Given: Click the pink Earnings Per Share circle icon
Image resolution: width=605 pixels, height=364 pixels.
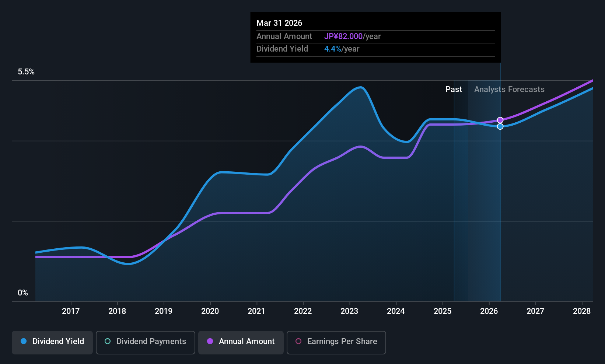Looking at the screenshot, I should pos(298,341).
